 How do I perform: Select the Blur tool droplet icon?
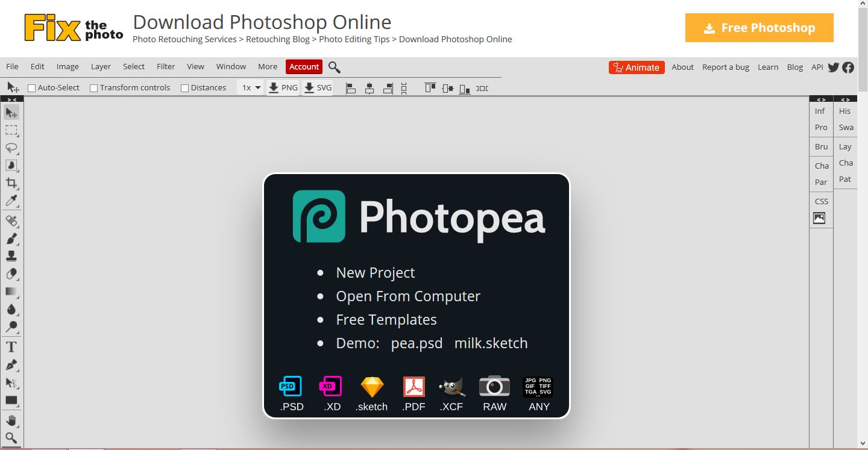click(11, 310)
